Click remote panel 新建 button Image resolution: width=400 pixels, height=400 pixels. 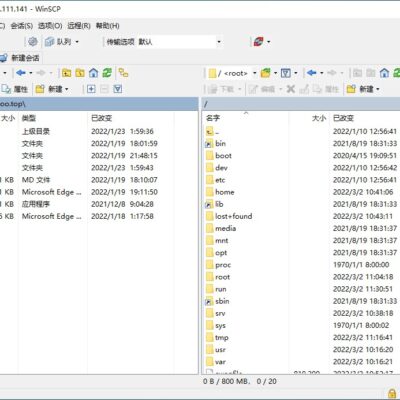(360, 89)
